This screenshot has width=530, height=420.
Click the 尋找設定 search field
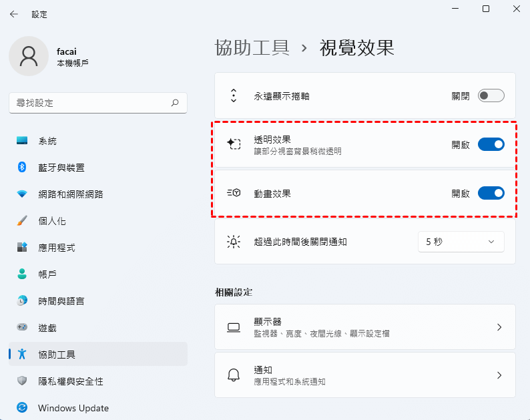[90, 103]
